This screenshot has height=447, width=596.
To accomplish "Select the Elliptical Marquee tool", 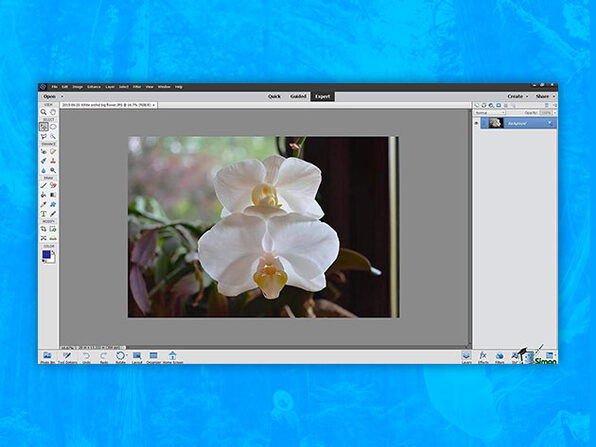I will click(x=53, y=127).
